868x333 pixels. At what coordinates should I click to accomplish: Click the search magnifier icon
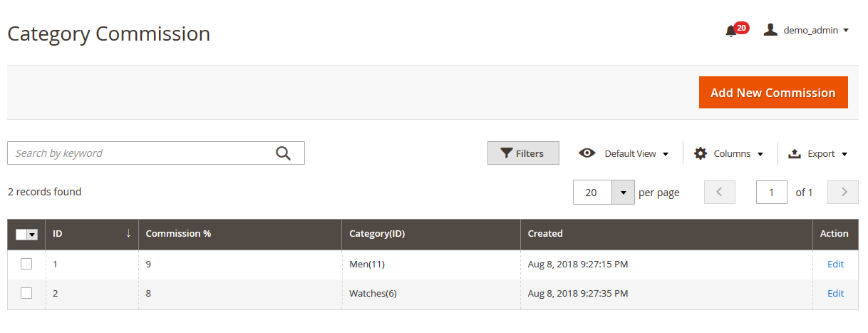(284, 153)
